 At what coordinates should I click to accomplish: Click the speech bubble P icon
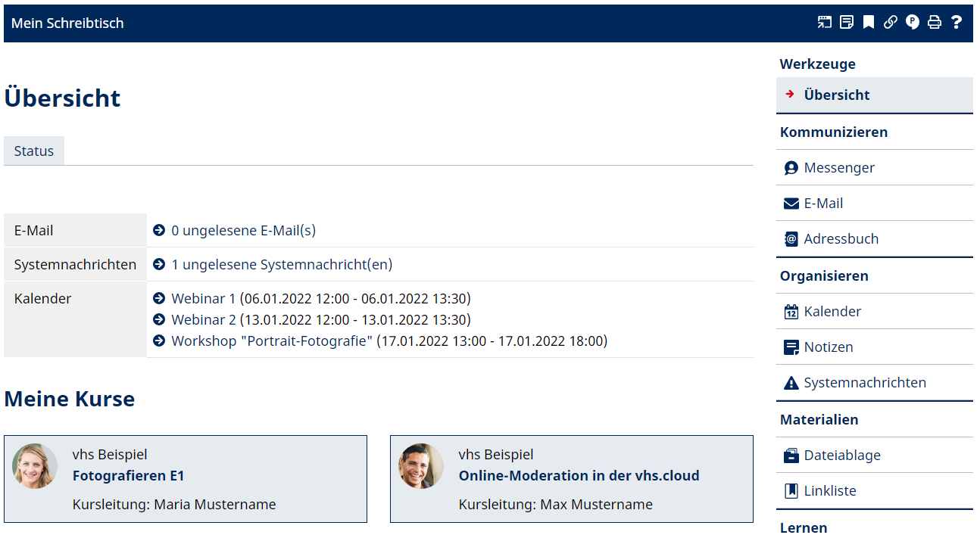click(913, 23)
